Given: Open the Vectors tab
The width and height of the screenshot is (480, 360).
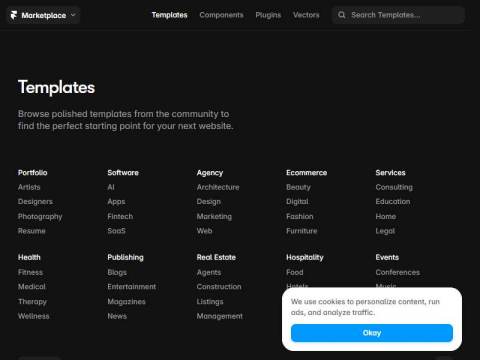Looking at the screenshot, I should coord(306,15).
